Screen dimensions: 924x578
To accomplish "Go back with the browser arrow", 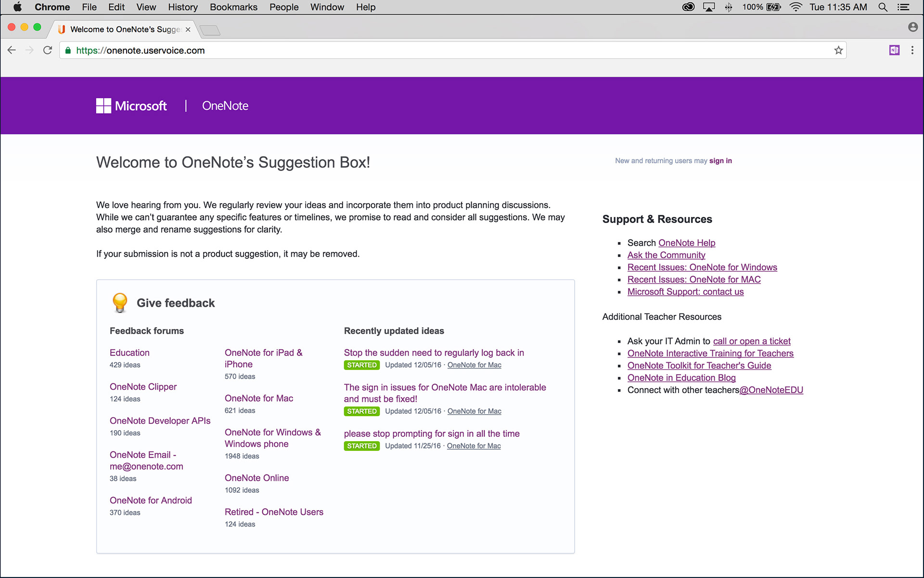I will [x=12, y=50].
